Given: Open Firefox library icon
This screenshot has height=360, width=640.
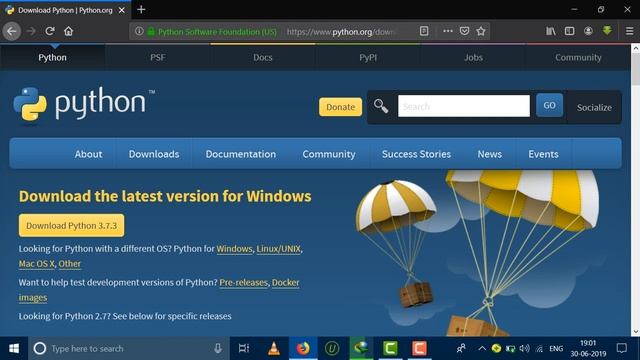Looking at the screenshot, I should click(x=551, y=31).
